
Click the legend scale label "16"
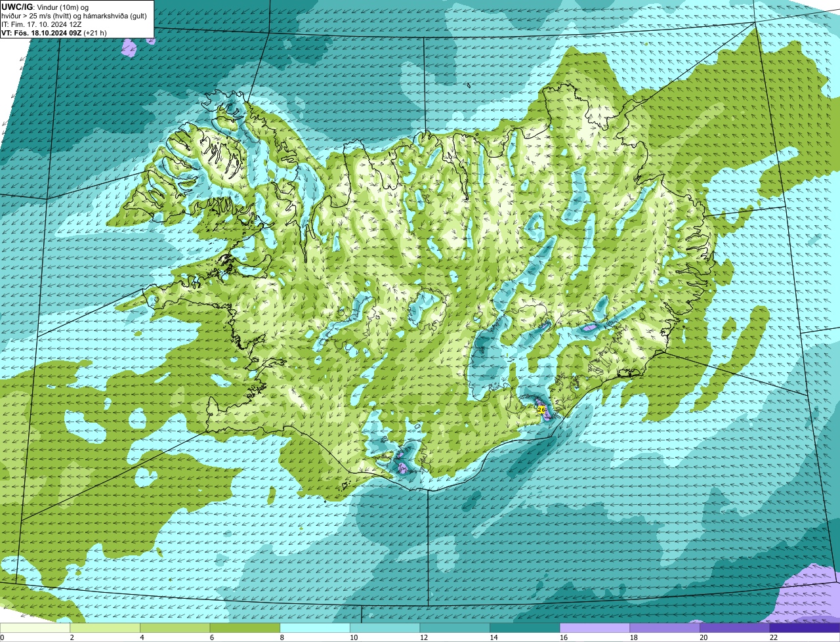click(x=564, y=637)
